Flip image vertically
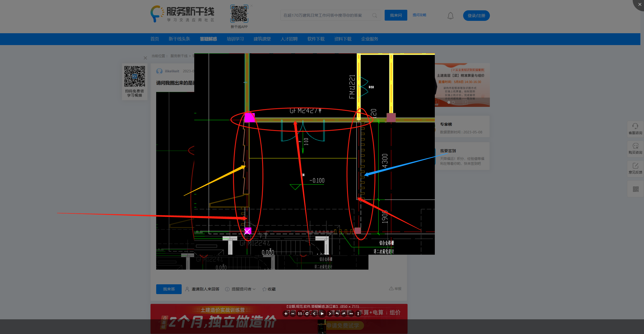 (x=358, y=314)
